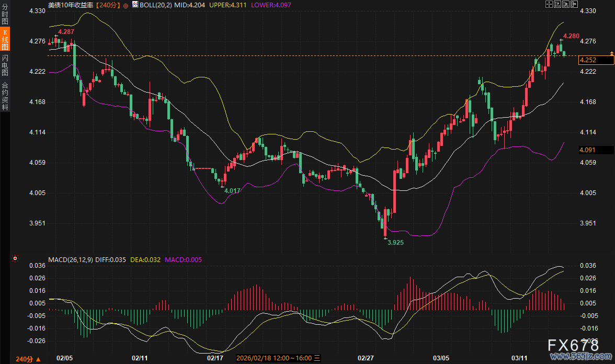Click the 0.036 value on MACD left axis
This screenshot has width=615, height=364.
(x=37, y=266)
